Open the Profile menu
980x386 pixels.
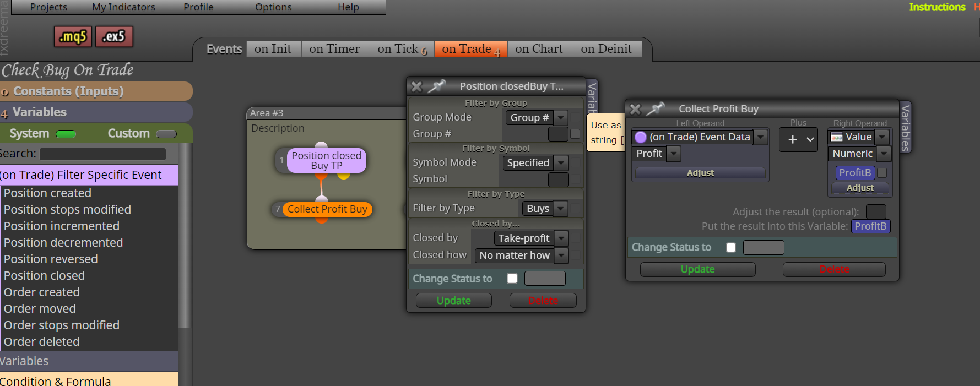[198, 7]
